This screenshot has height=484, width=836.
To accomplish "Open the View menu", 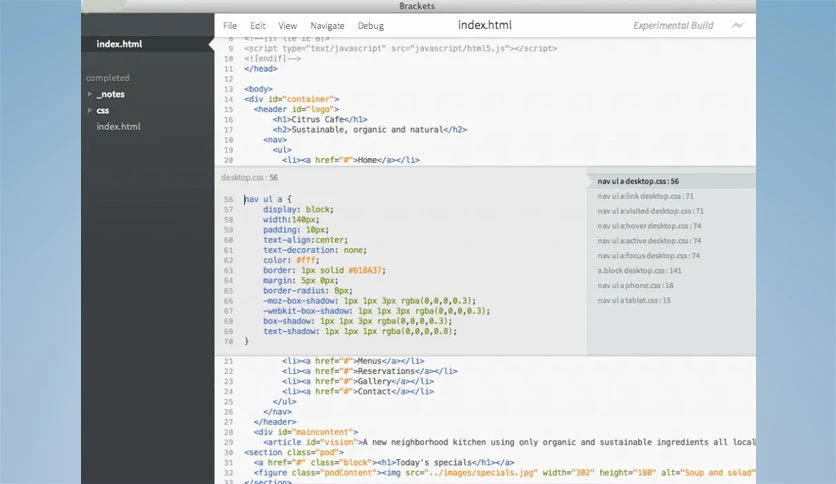I will click(x=287, y=26).
